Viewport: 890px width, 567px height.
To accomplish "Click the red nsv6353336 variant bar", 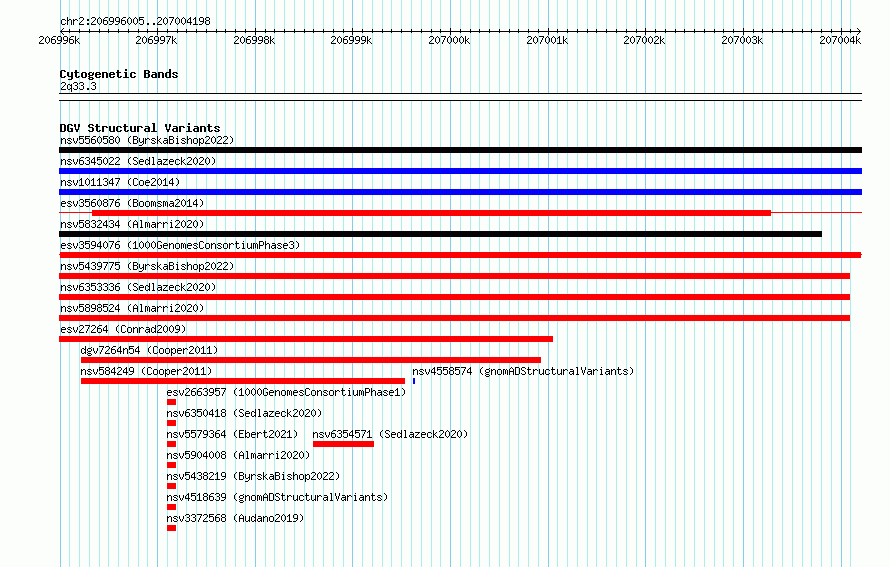I will tap(455, 297).
